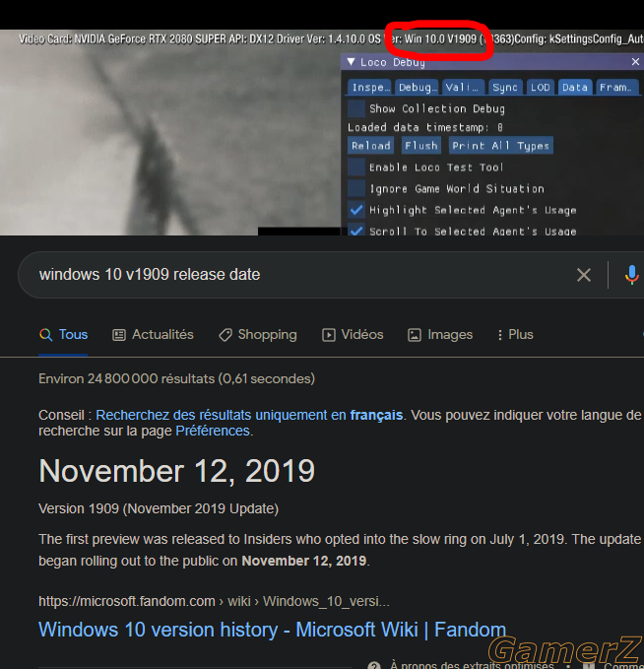Click the Environ 24 800 000 résultats text
The width and height of the screenshot is (644, 669).
[176, 379]
